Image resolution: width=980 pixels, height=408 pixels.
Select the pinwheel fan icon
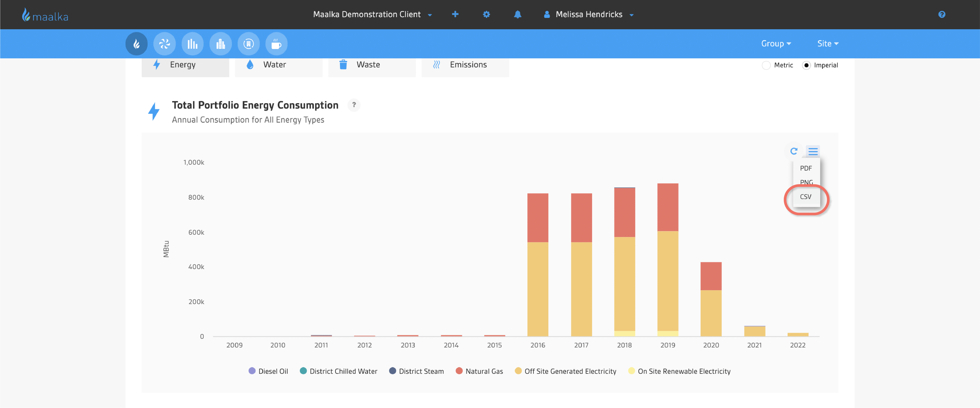(x=164, y=44)
